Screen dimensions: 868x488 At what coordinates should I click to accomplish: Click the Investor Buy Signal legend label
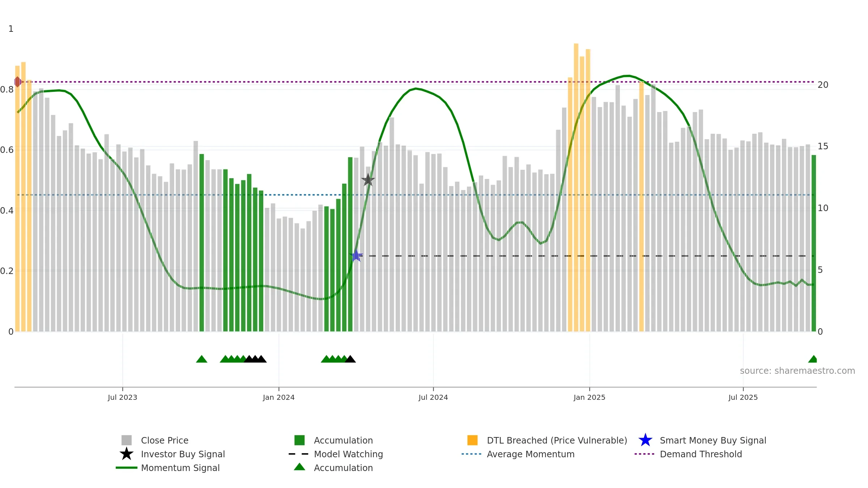183,454
